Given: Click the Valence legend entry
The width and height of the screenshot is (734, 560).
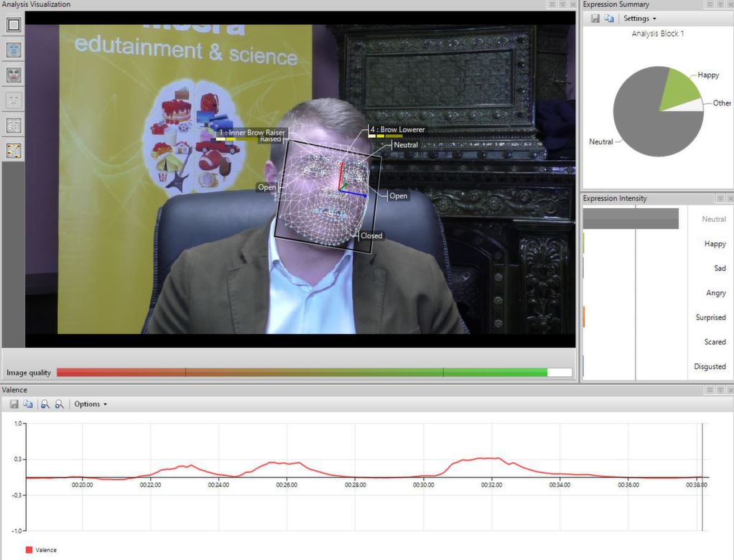Looking at the screenshot, I should (x=42, y=550).
